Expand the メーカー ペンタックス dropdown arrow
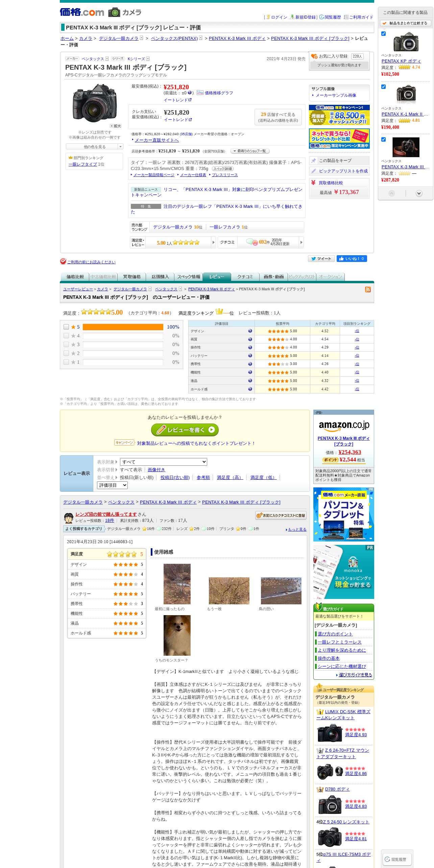434x868 pixels. 107,59
